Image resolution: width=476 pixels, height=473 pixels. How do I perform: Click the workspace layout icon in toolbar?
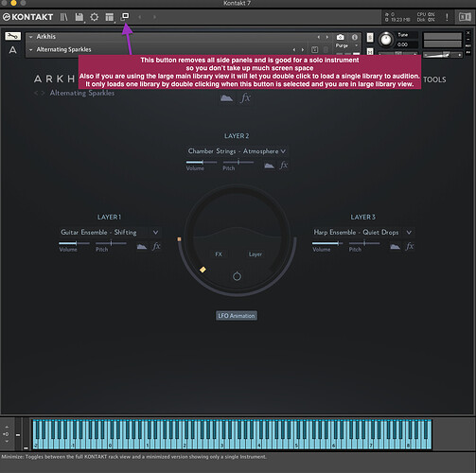pyautogui.click(x=110, y=17)
